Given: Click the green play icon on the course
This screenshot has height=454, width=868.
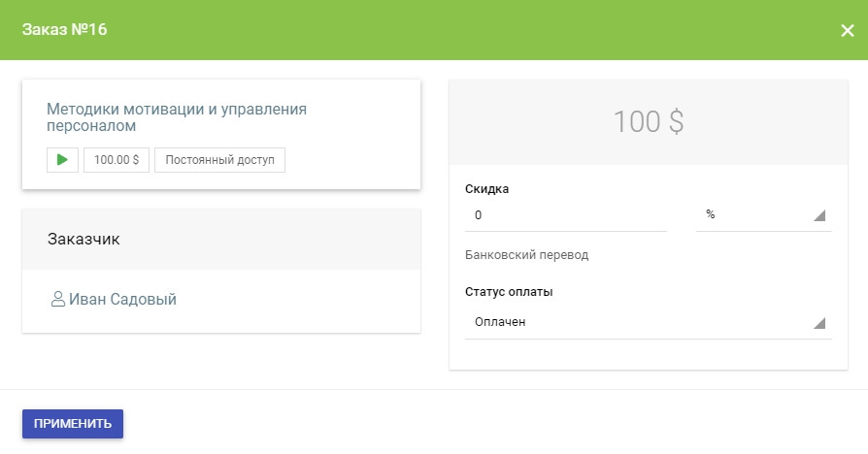Looking at the screenshot, I should [x=62, y=160].
